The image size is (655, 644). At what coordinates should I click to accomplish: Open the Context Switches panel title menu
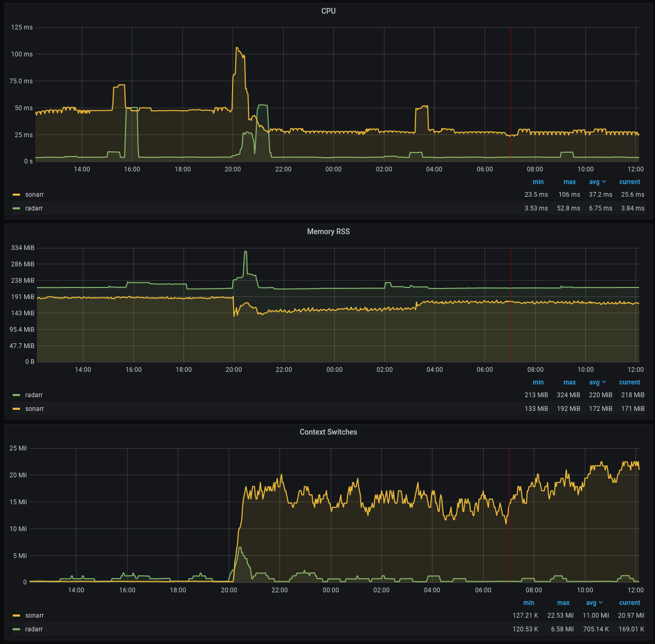(x=328, y=432)
